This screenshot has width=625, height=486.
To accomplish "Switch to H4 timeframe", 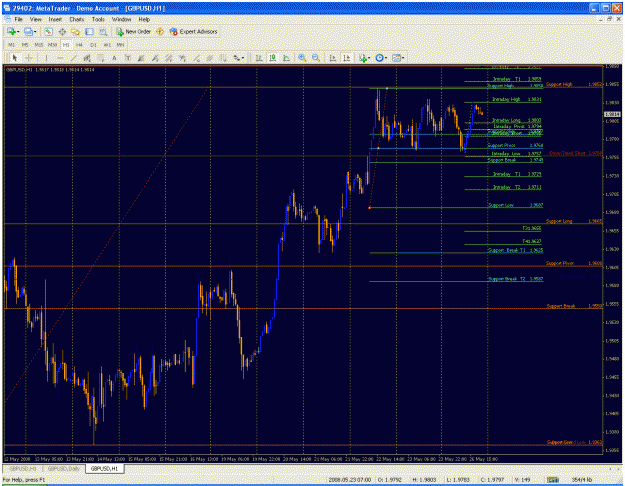I will tap(79, 45).
